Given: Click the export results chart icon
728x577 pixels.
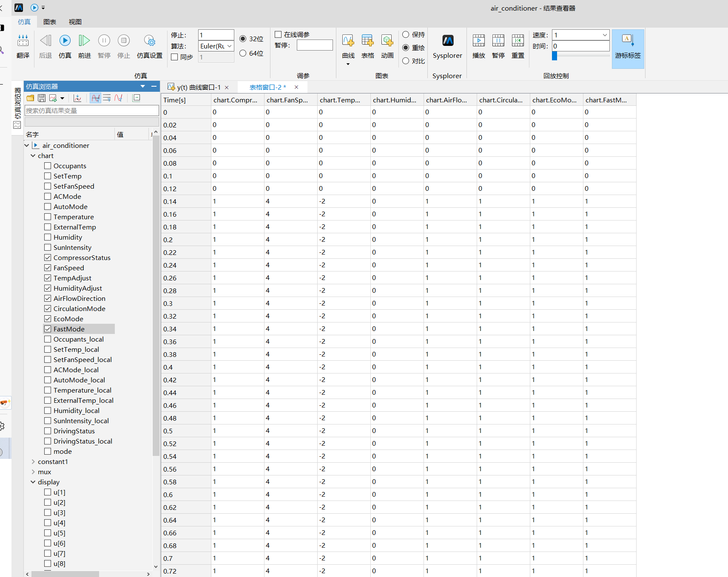Looking at the screenshot, I should (x=53, y=98).
